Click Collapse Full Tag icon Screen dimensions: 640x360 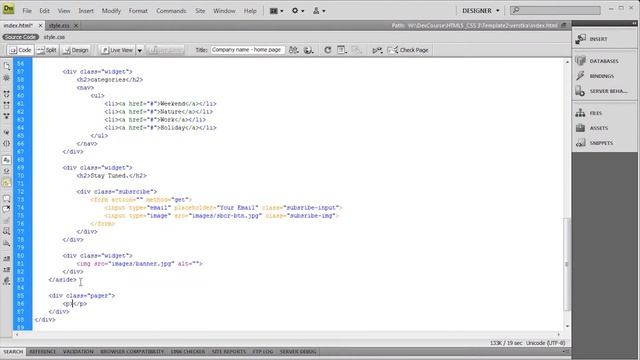pos(7,94)
